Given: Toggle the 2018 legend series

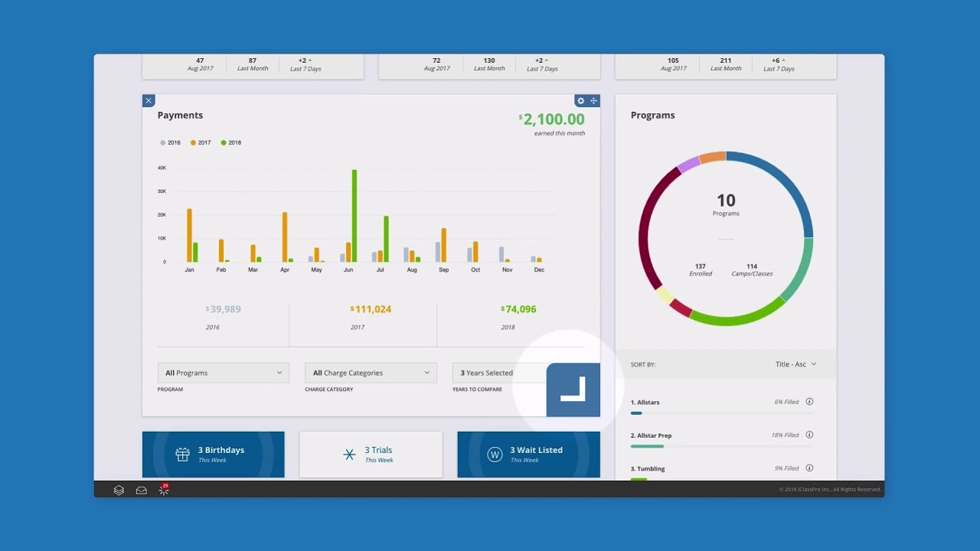Looking at the screenshot, I should [x=231, y=142].
